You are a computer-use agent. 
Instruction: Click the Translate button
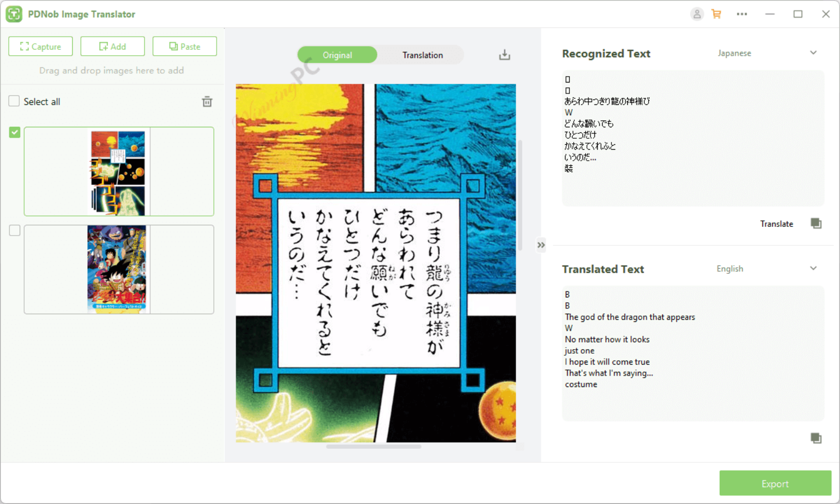pyautogui.click(x=777, y=224)
